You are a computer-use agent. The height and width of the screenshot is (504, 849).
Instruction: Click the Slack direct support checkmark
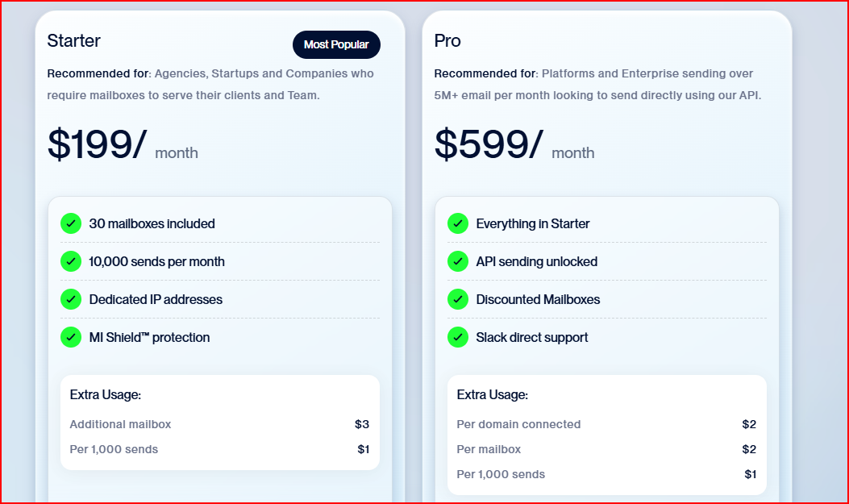pos(457,337)
